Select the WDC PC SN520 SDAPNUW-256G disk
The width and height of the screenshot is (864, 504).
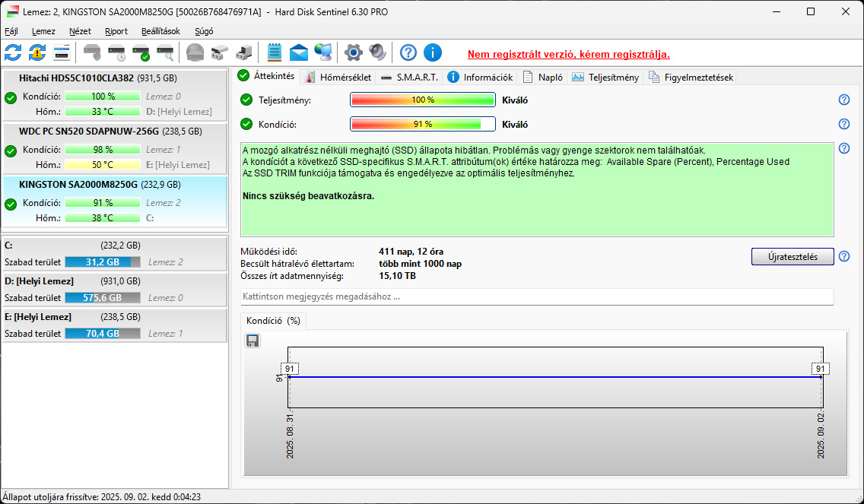(x=115, y=147)
